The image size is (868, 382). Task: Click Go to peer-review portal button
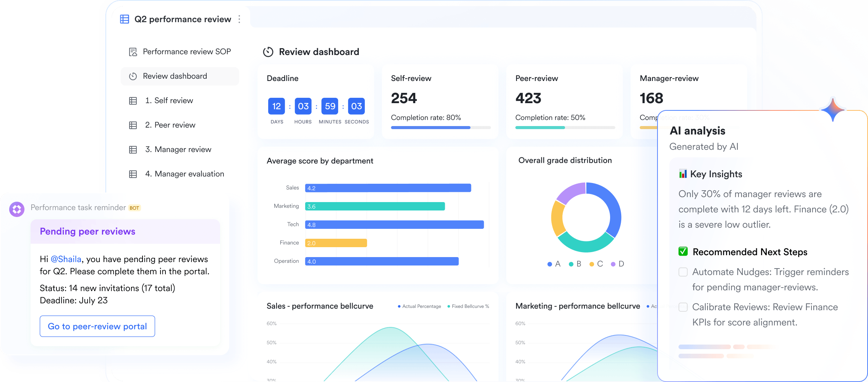[97, 326]
